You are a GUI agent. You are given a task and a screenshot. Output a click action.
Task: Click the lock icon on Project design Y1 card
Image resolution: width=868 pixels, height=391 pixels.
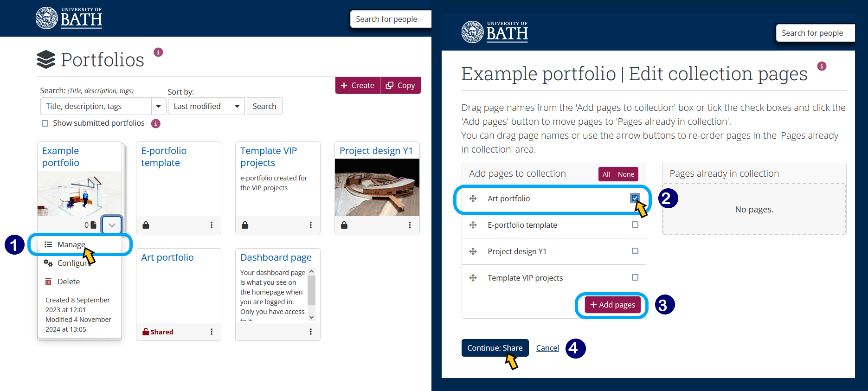pyautogui.click(x=344, y=224)
